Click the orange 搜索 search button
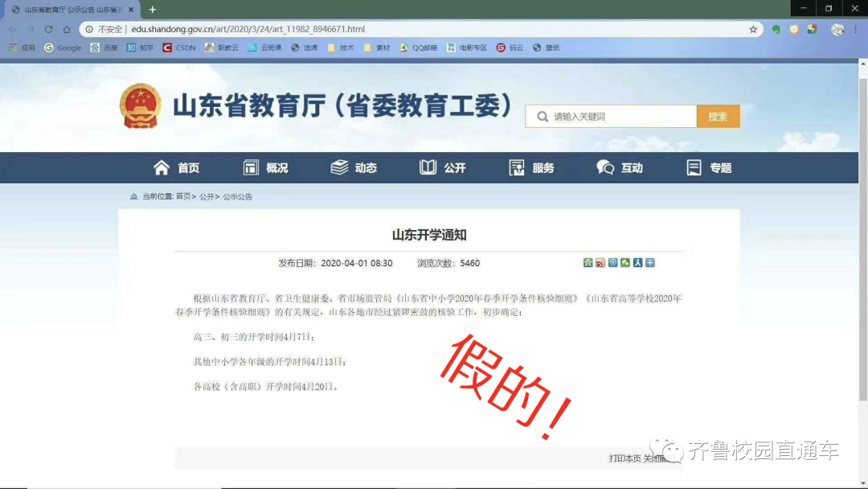This screenshot has width=868, height=489. point(718,117)
